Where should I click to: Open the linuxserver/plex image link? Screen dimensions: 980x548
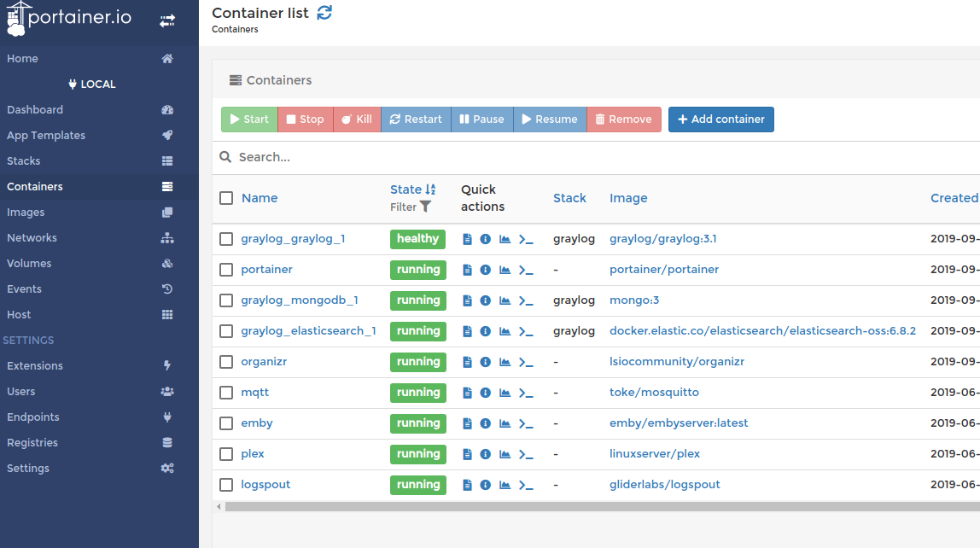(654, 454)
